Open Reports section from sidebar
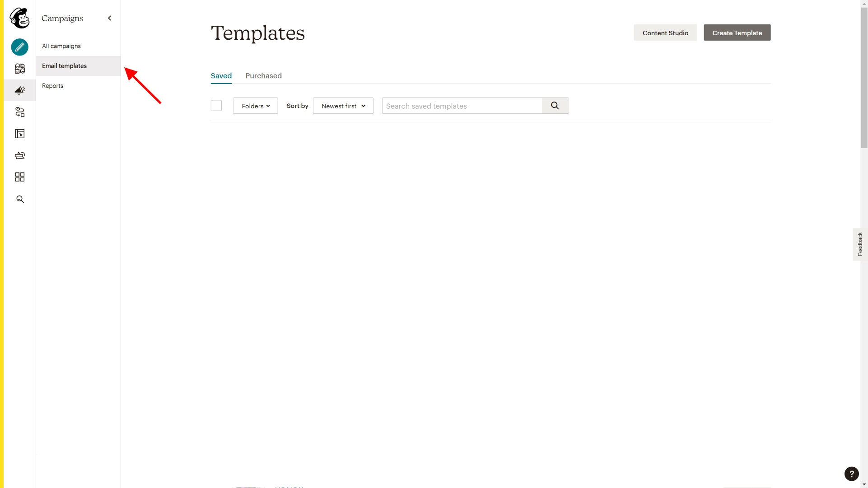This screenshot has width=868, height=488. (x=52, y=85)
